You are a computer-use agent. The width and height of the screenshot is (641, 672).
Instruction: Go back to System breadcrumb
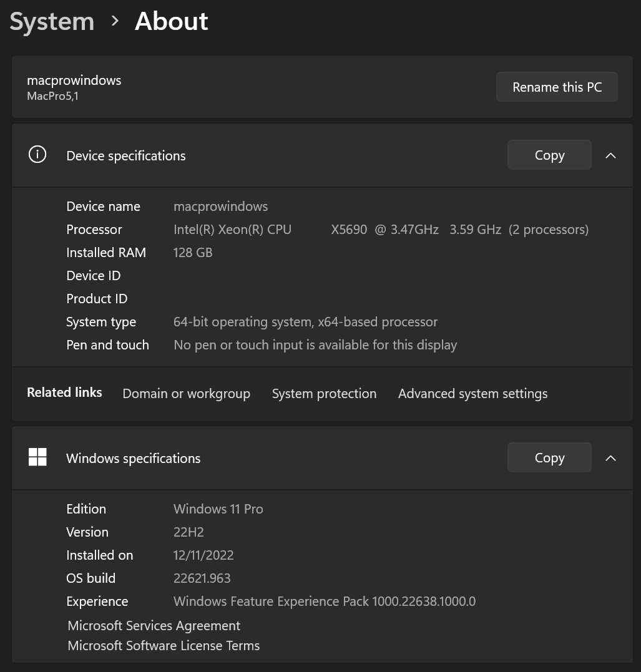pos(52,22)
